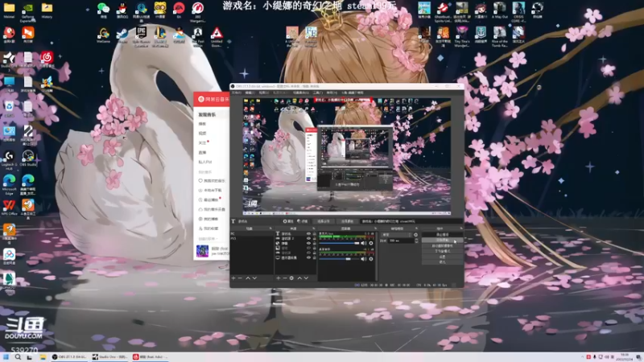Move selected scene down with arrow
Screen dimensions: 644x362
[254, 278]
